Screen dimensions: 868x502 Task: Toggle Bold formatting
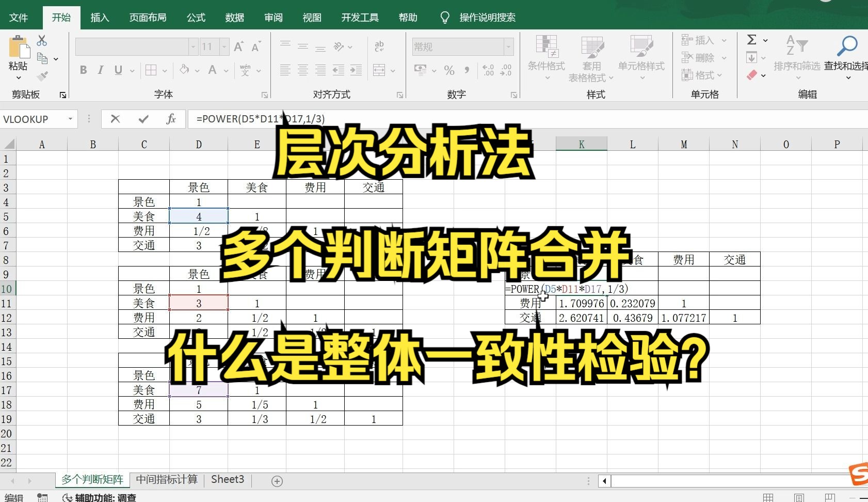click(83, 70)
